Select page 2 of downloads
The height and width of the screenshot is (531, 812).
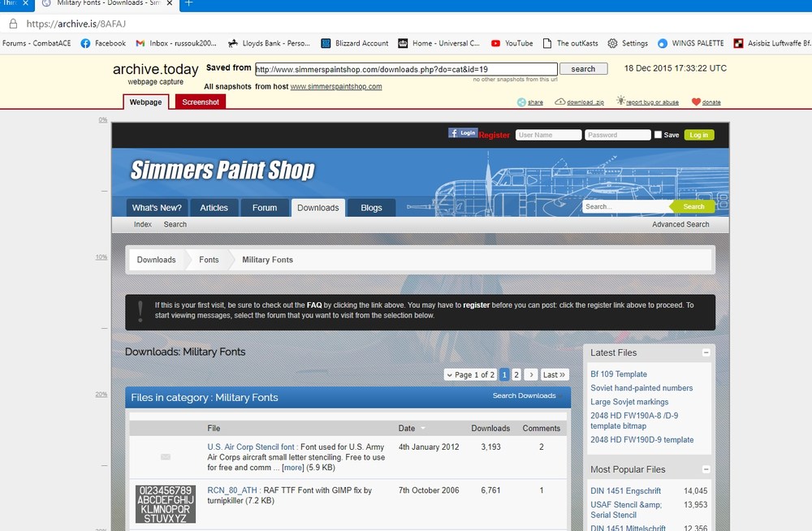point(516,374)
